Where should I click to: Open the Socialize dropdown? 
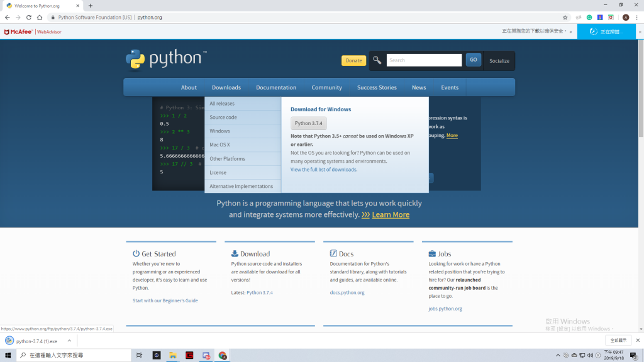(x=499, y=61)
